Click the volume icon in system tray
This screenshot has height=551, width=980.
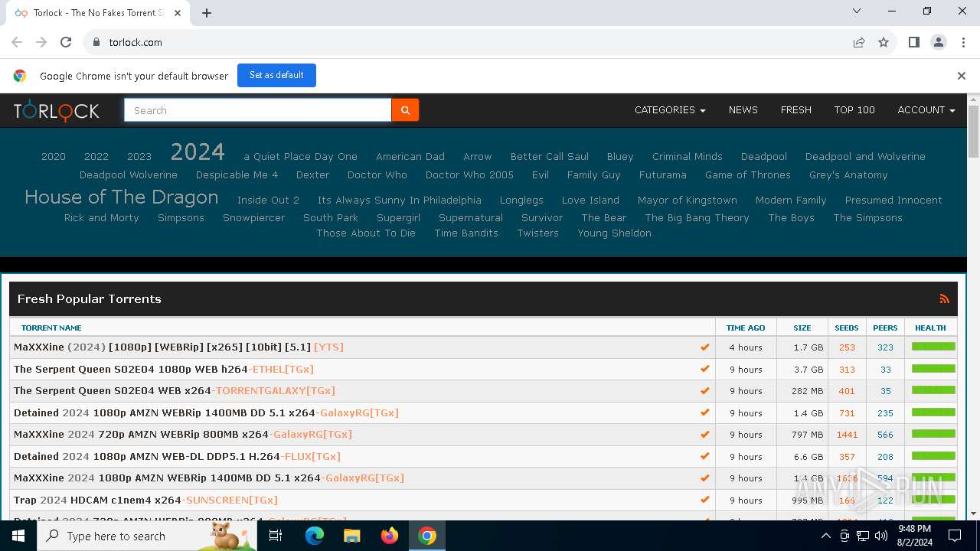click(880, 536)
